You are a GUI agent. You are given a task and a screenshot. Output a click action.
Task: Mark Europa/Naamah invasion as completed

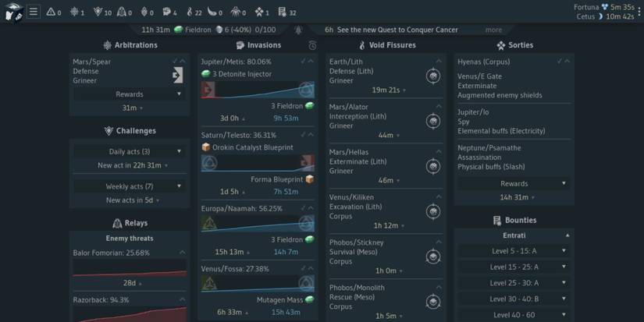304,208
